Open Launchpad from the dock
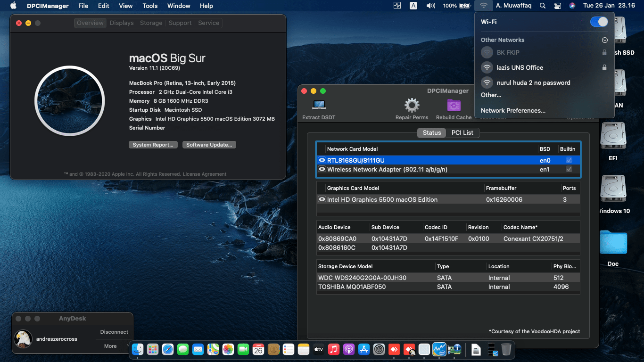The width and height of the screenshot is (644, 362). tap(152, 349)
